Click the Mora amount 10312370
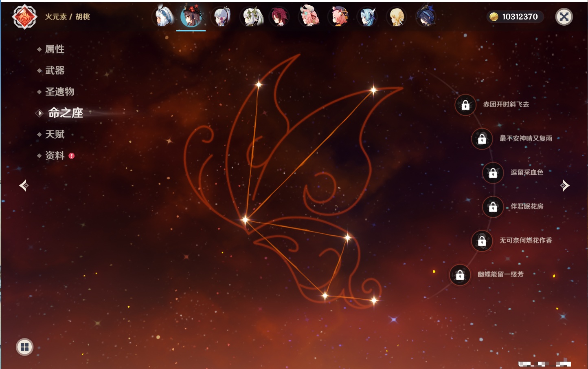Image resolution: width=588 pixels, height=369 pixels. (x=520, y=17)
